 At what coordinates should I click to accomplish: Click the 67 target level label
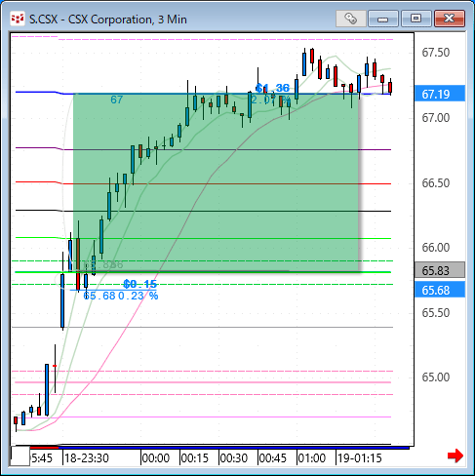pyautogui.click(x=117, y=99)
